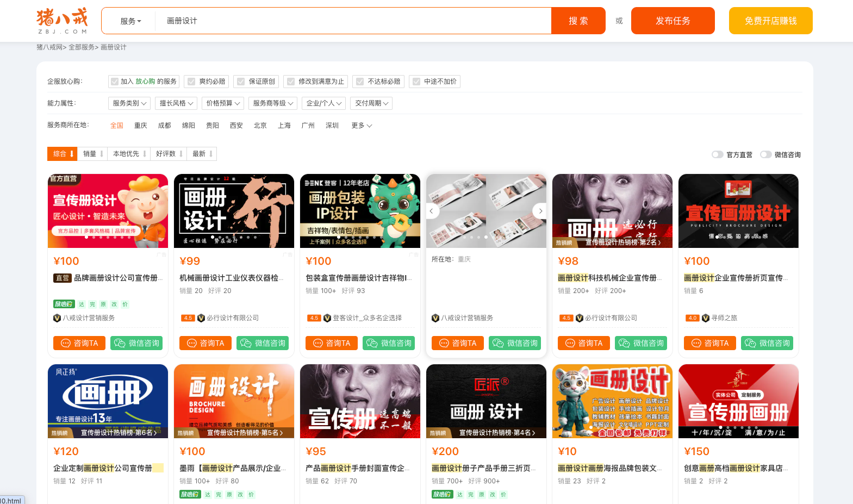Click 咨询TA chat button under ¥99 listing
The width and height of the screenshot is (853, 504).
[x=206, y=343]
